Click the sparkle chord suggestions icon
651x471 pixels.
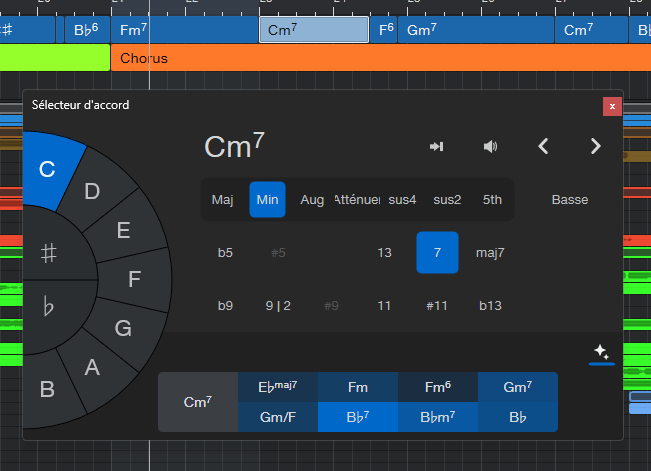601,352
